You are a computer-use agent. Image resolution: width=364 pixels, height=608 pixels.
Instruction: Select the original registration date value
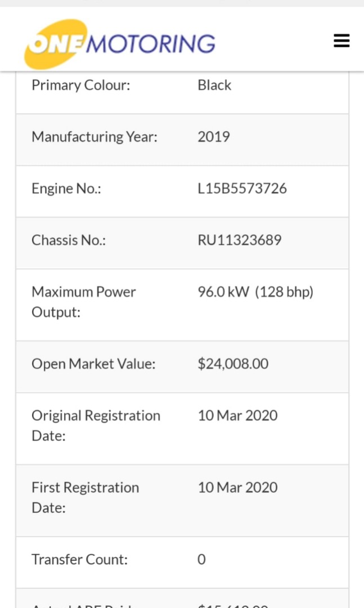point(237,415)
